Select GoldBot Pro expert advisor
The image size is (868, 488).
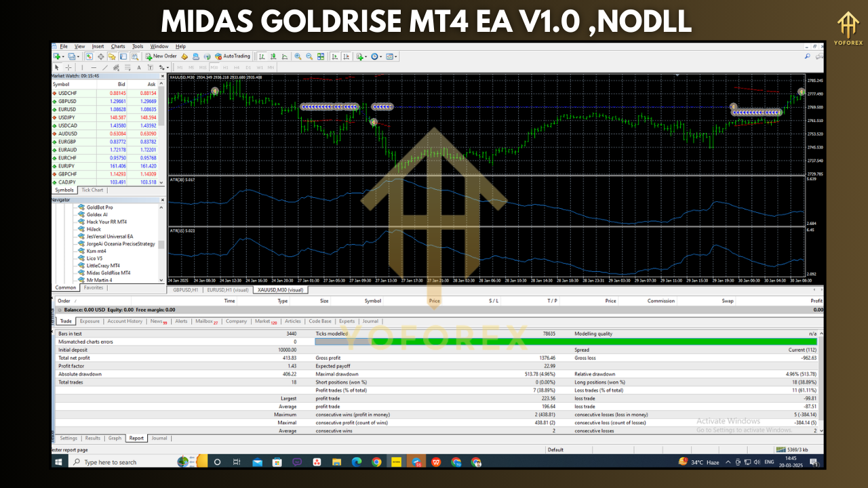tap(100, 207)
